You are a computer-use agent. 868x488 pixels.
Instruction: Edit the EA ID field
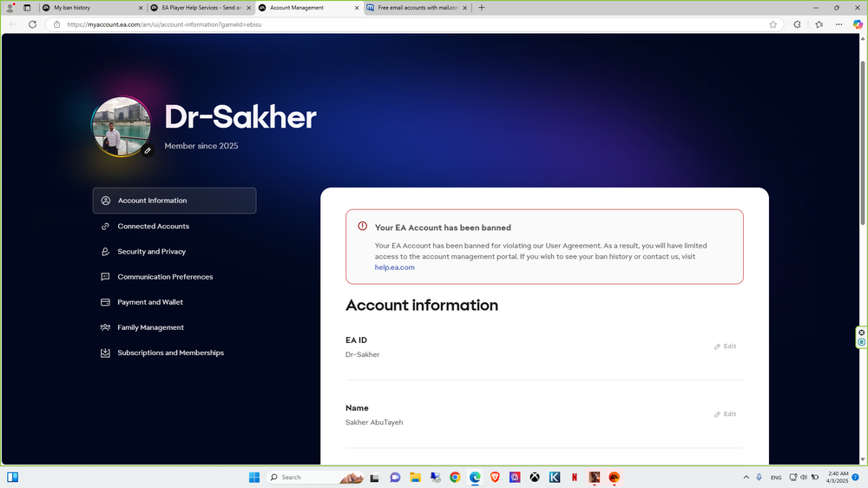725,346
